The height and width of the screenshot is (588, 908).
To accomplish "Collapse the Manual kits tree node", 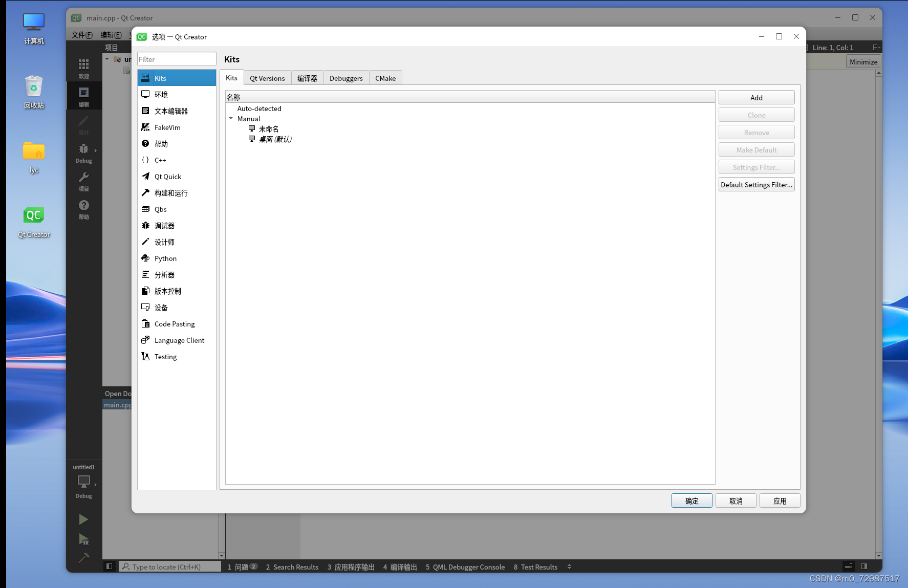I will click(231, 119).
